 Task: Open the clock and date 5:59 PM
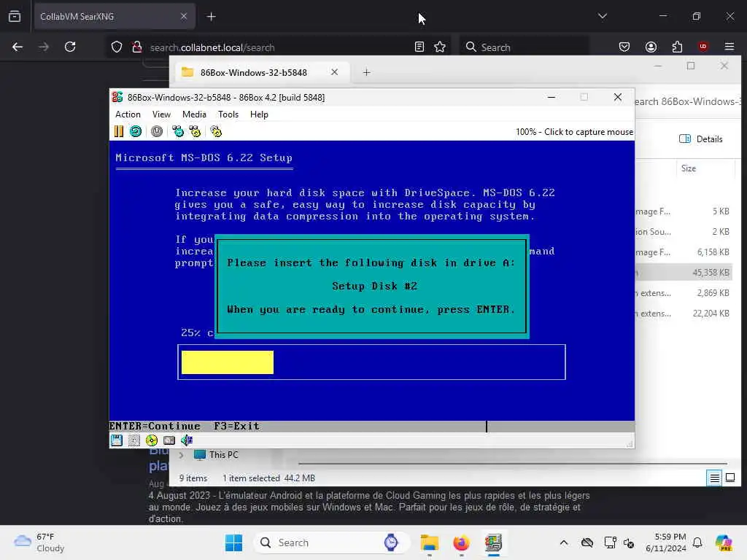(x=666, y=542)
